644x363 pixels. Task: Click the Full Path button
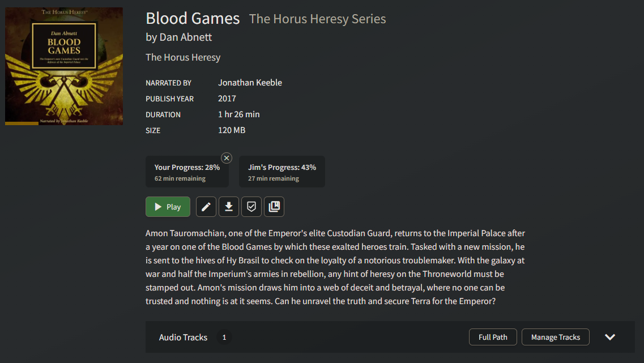point(493,337)
